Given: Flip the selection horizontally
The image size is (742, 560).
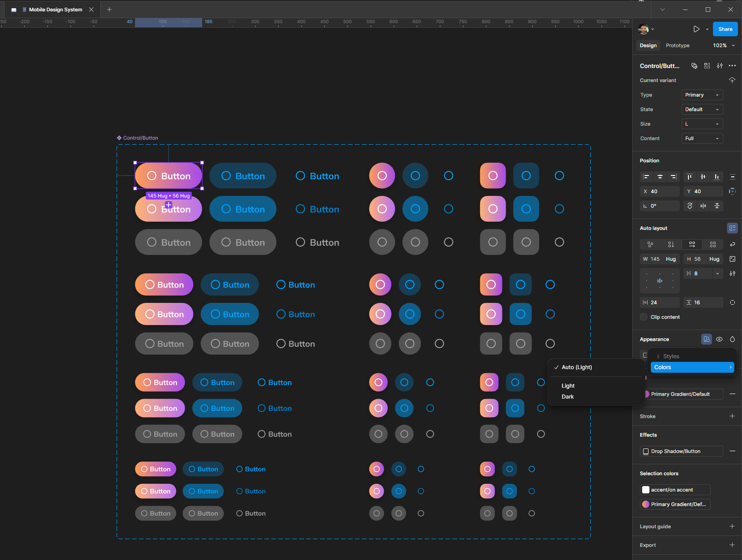Looking at the screenshot, I should coord(703,206).
